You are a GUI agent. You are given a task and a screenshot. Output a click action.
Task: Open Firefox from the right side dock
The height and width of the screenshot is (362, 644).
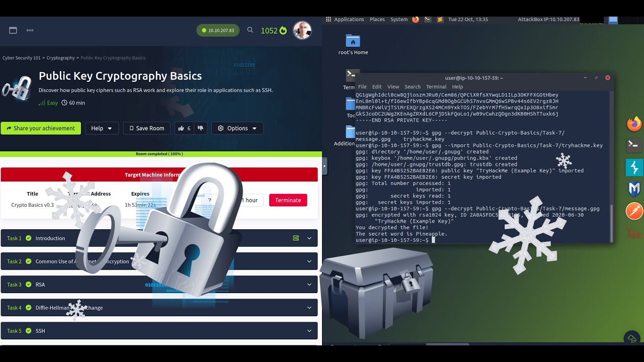point(634,124)
